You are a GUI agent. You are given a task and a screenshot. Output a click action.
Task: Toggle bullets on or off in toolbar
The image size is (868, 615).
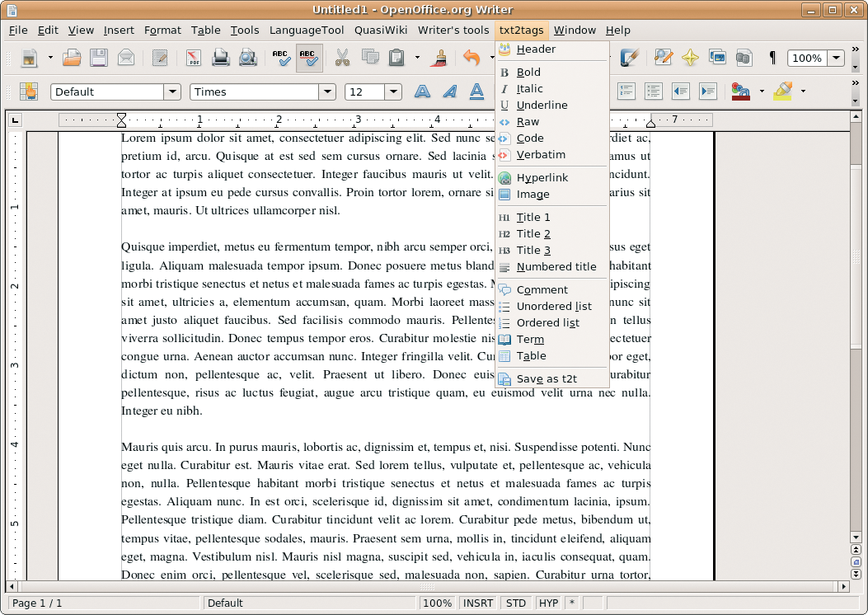(653, 92)
